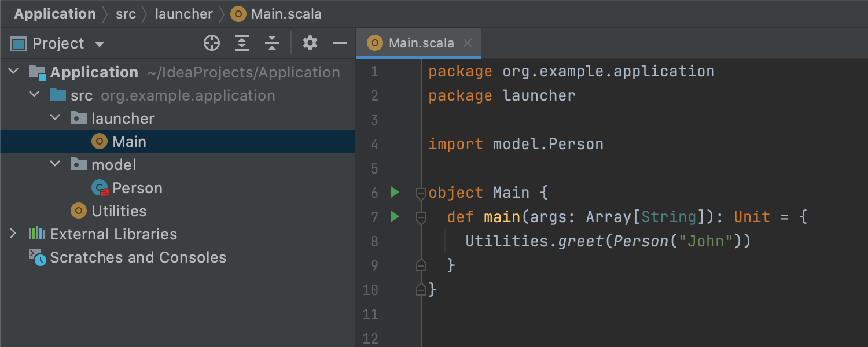Switch to the Main.scala editor tab
Image resolution: width=868 pixels, height=347 pixels.
(419, 43)
